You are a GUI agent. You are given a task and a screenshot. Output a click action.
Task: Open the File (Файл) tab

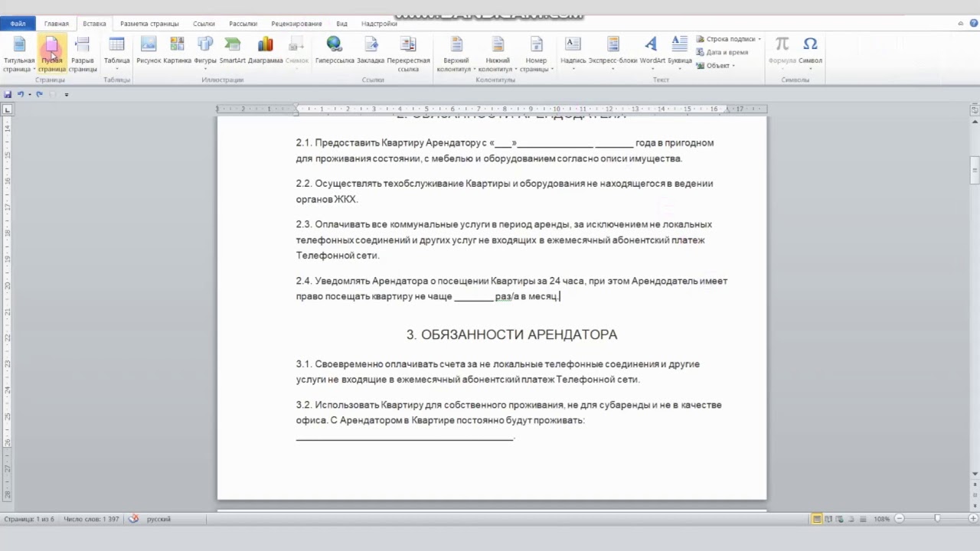coord(18,24)
